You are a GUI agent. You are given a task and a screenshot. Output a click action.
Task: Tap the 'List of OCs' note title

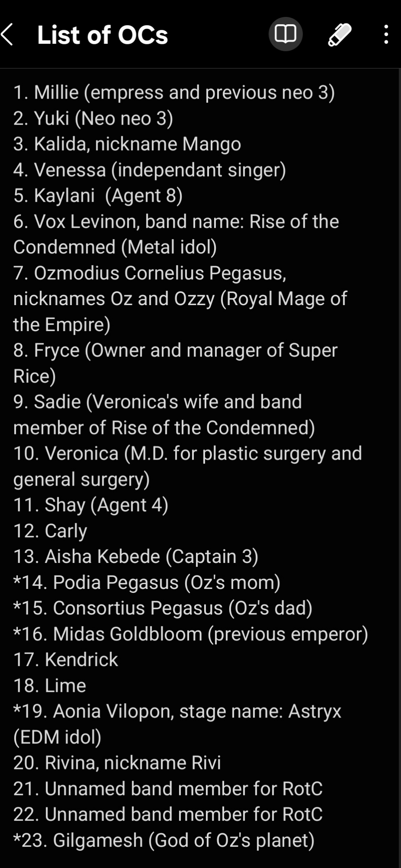[102, 35]
